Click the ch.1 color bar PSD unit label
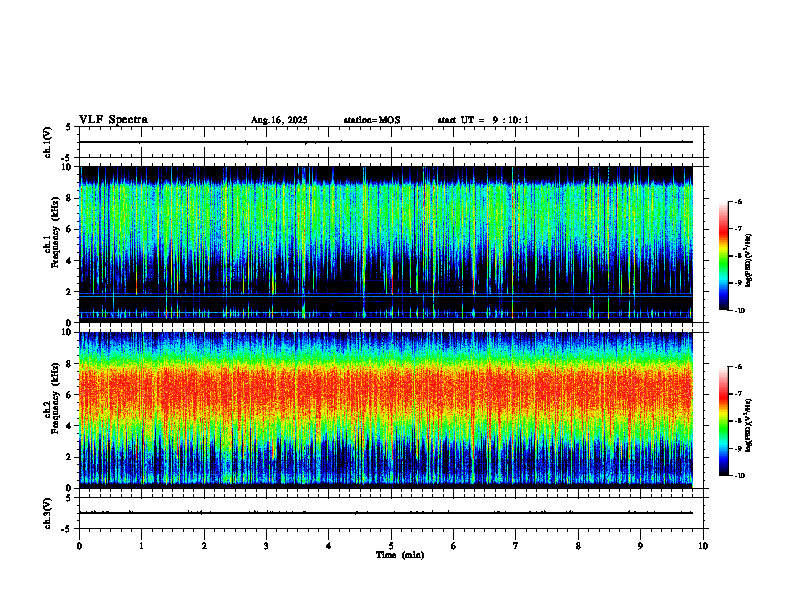Viewport: 792px width, 612px height. (x=749, y=261)
